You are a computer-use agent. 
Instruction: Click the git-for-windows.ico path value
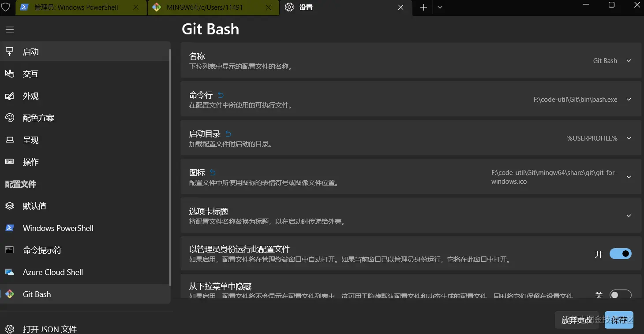554,177
